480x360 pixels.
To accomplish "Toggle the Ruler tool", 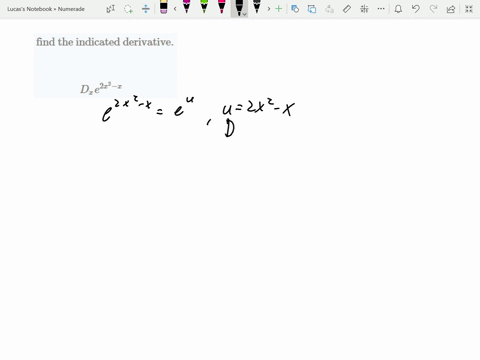I will tap(347, 9).
